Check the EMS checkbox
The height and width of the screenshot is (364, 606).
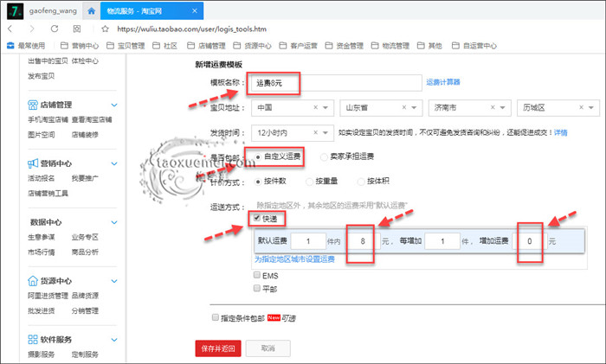point(257,275)
